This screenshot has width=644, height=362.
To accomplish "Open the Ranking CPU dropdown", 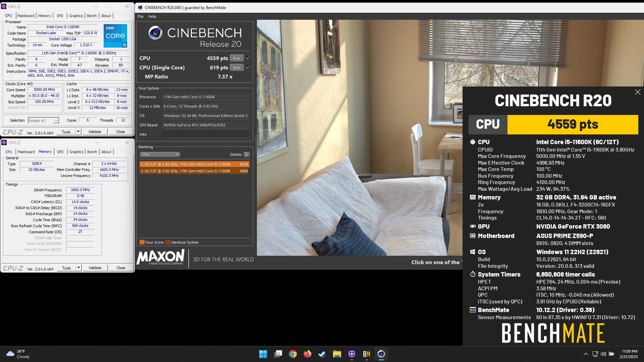I will 160,155.
